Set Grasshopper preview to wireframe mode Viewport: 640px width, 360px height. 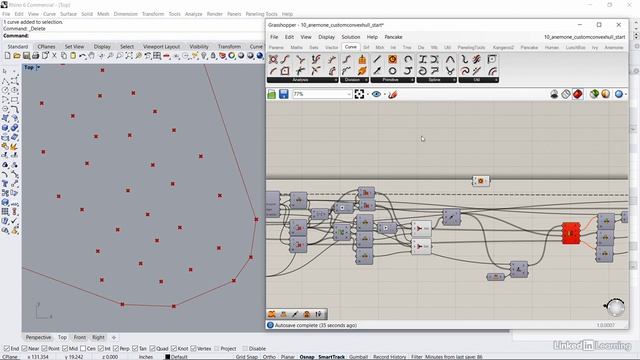[565, 94]
